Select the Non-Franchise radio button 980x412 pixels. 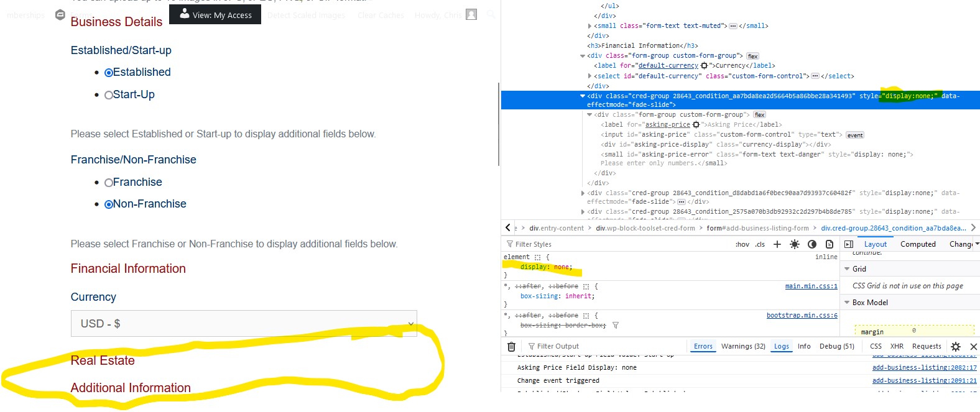[x=108, y=204]
